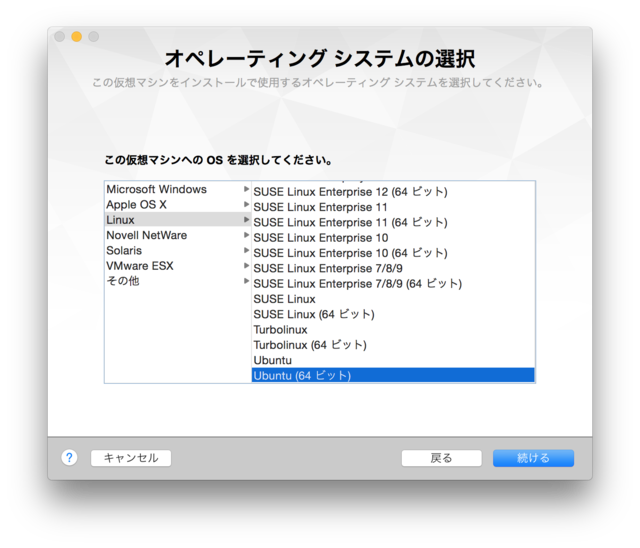Choose SUSE Linux Enterprise 11
Image resolution: width=640 pixels, height=548 pixels.
pyautogui.click(x=320, y=207)
